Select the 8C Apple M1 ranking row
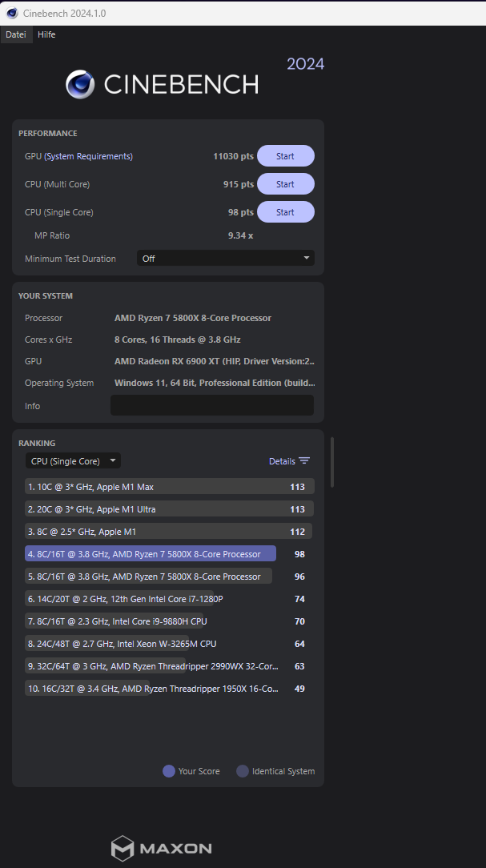Image resolution: width=486 pixels, height=868 pixels. click(x=170, y=532)
